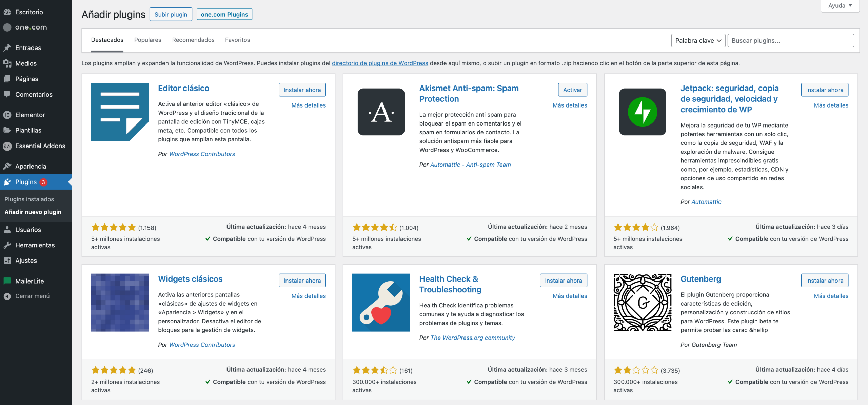Select the Usuarios users icon
The width and height of the screenshot is (868, 405).
[8, 230]
